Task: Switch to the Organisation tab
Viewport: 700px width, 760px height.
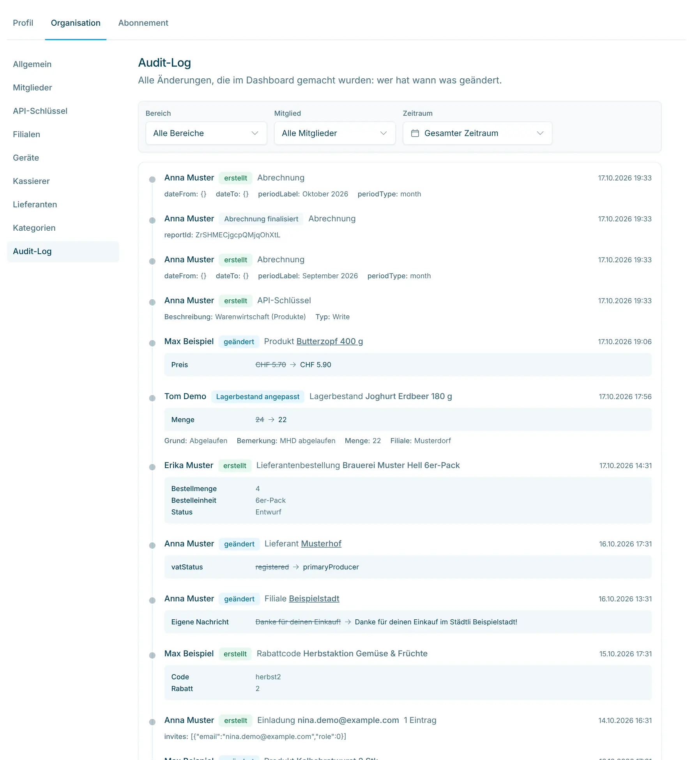Action: pos(76,23)
